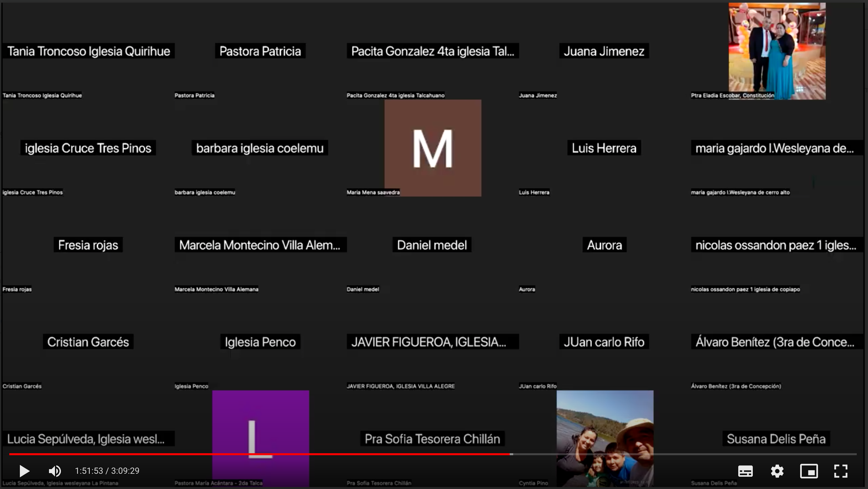The width and height of the screenshot is (868, 489).
Task: Open the settings gear menu
Action: click(777, 471)
